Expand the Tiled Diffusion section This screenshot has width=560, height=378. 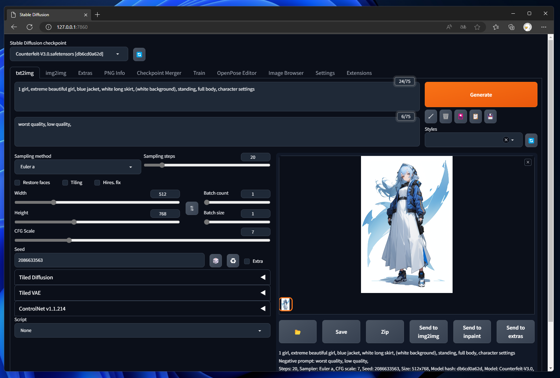click(x=142, y=277)
